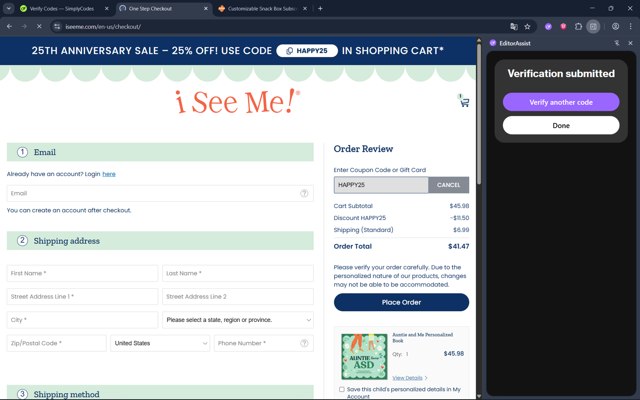Open the translate page icon
Screen dimensions: 640x400
tap(514, 27)
